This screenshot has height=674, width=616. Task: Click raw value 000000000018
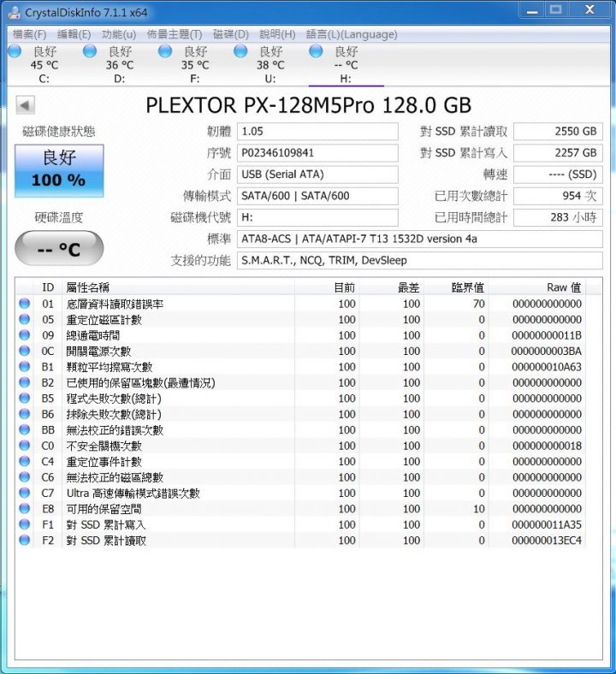(547, 446)
